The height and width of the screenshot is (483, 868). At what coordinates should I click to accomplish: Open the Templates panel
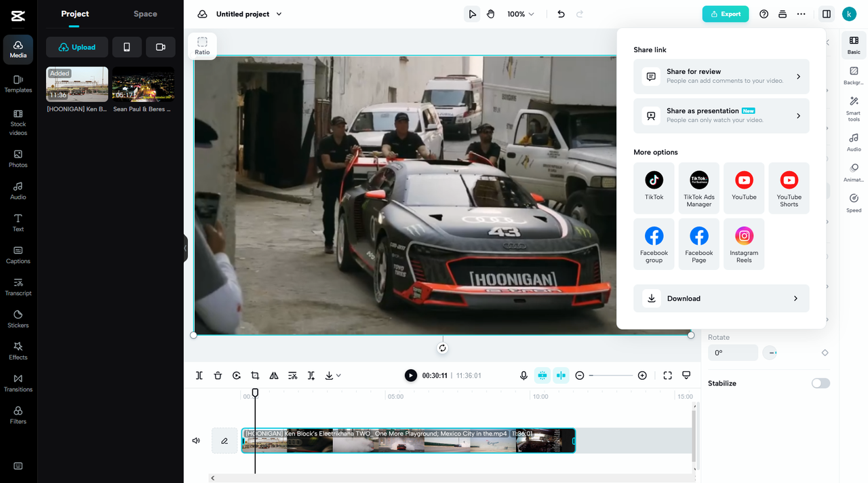click(18, 84)
